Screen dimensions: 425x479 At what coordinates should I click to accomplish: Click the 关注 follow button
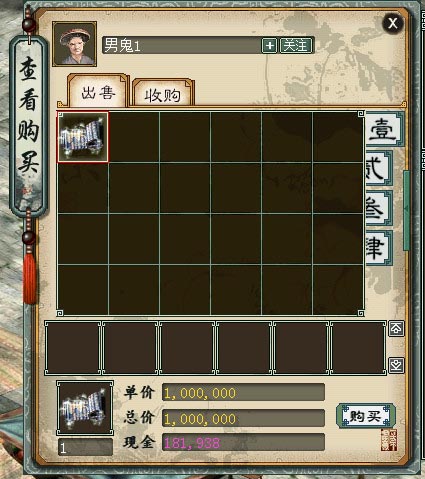[296, 45]
